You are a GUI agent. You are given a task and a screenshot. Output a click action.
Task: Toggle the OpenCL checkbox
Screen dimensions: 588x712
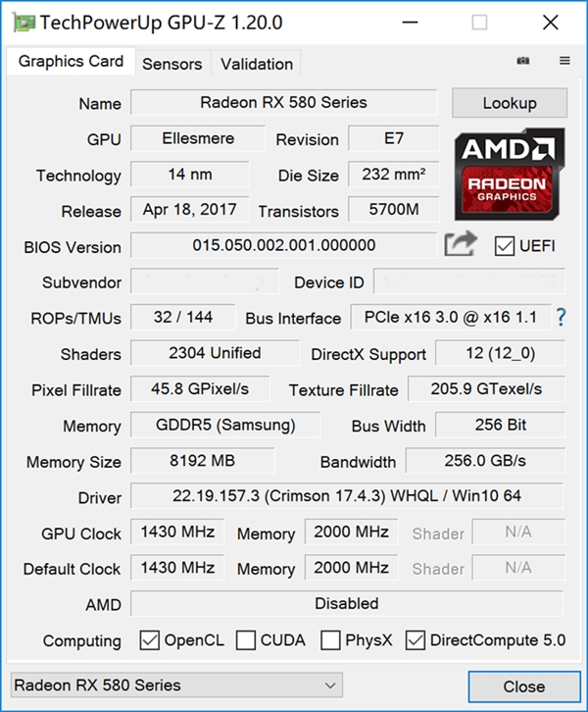pos(149,640)
